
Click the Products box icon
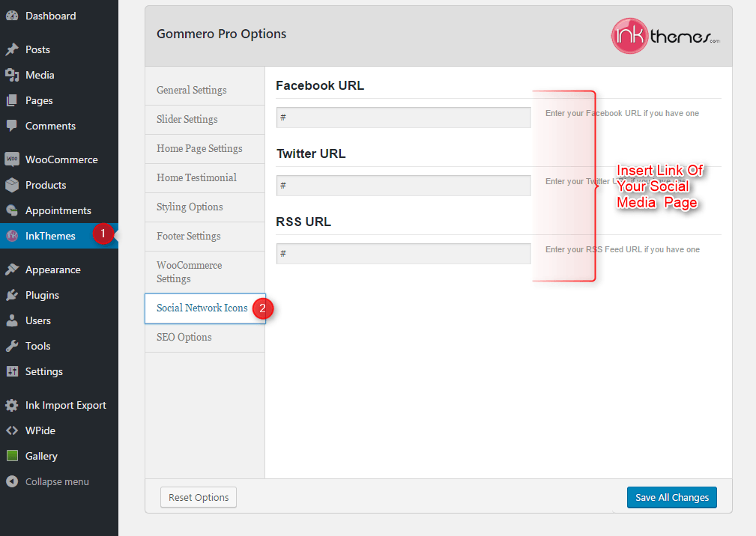point(12,185)
